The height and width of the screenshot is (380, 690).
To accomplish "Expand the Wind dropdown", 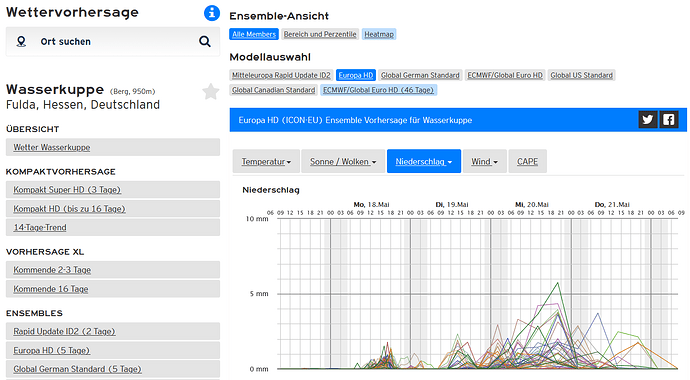I will (484, 161).
